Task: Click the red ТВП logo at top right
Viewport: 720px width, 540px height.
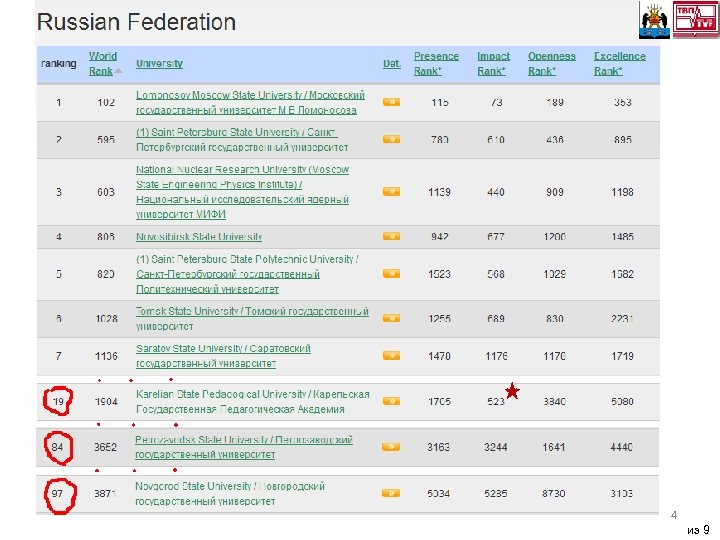Action: [696, 19]
